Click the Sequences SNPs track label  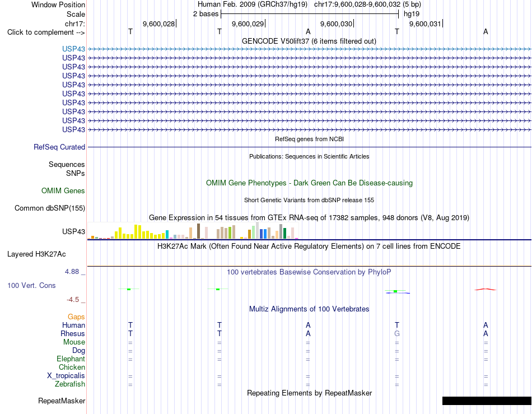(x=67, y=169)
